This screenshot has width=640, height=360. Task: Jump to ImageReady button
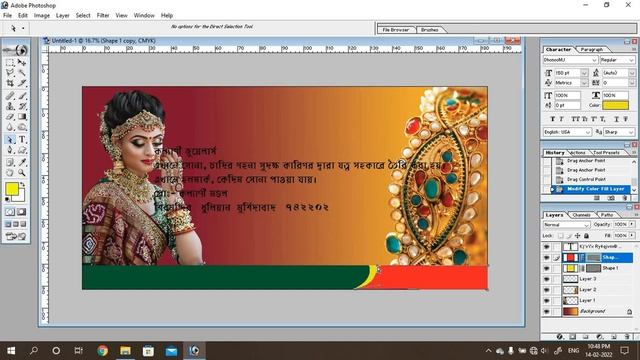click(16, 236)
